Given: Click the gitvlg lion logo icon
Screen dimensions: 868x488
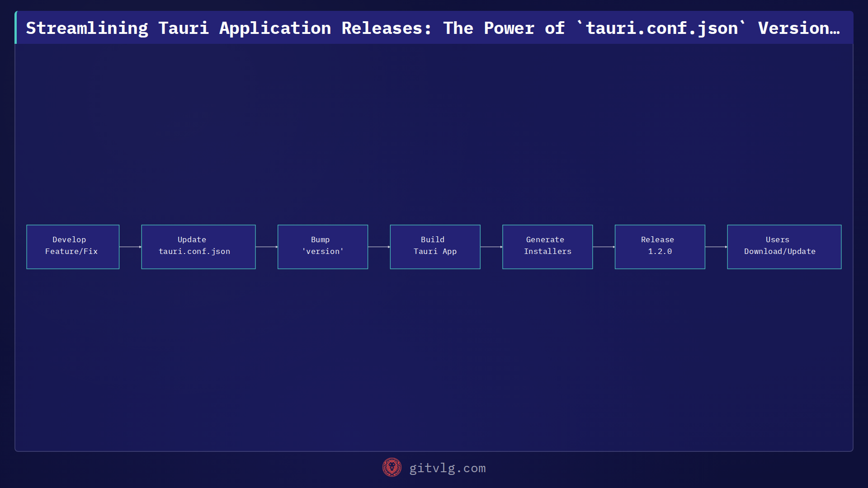Looking at the screenshot, I should [392, 468].
